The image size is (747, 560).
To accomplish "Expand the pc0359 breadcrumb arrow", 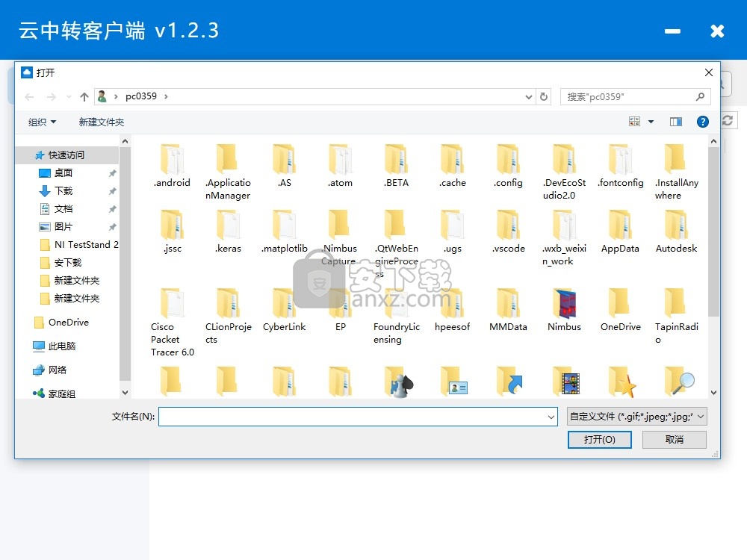I will (x=166, y=96).
